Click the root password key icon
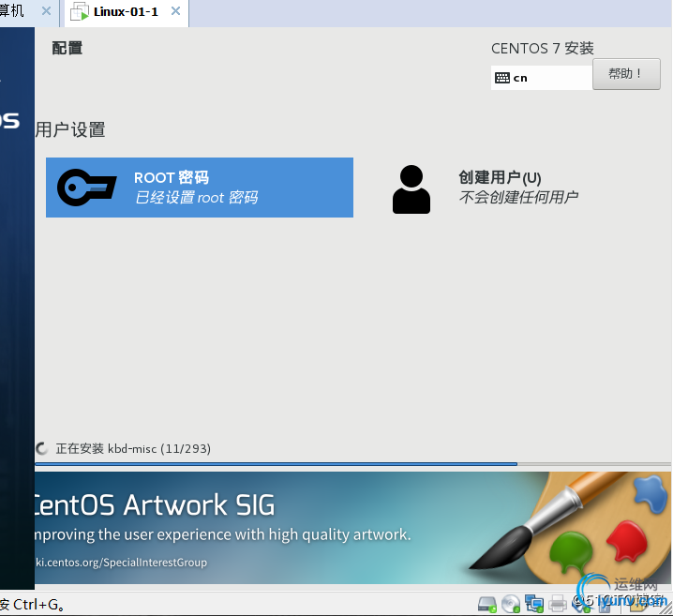Image resolution: width=673 pixels, height=616 pixels. click(x=86, y=188)
